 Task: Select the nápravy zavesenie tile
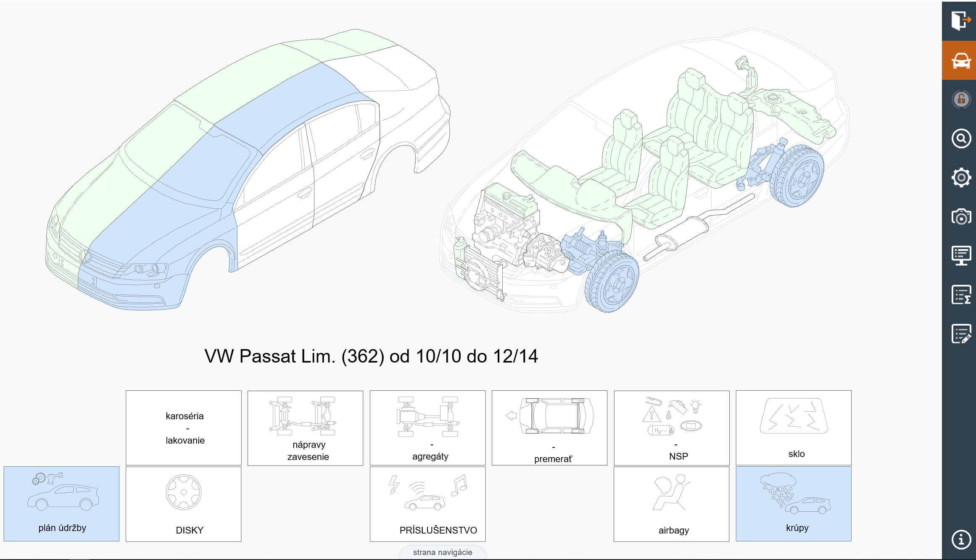tap(306, 428)
